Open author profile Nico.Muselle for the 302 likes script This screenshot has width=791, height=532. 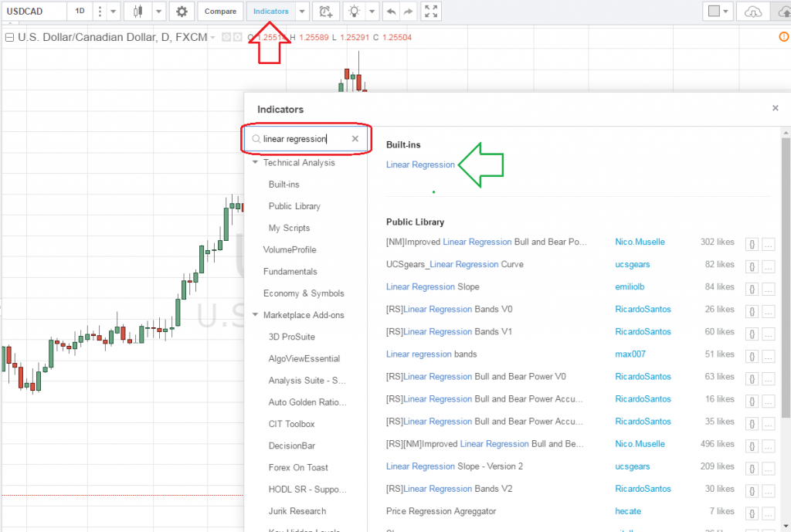(x=640, y=242)
